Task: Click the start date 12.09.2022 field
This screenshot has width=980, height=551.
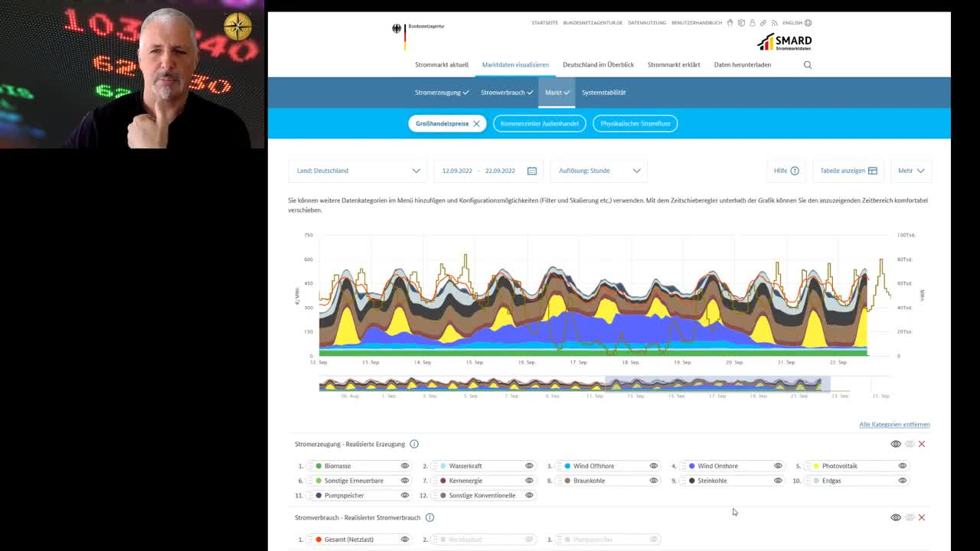Action: click(x=457, y=171)
